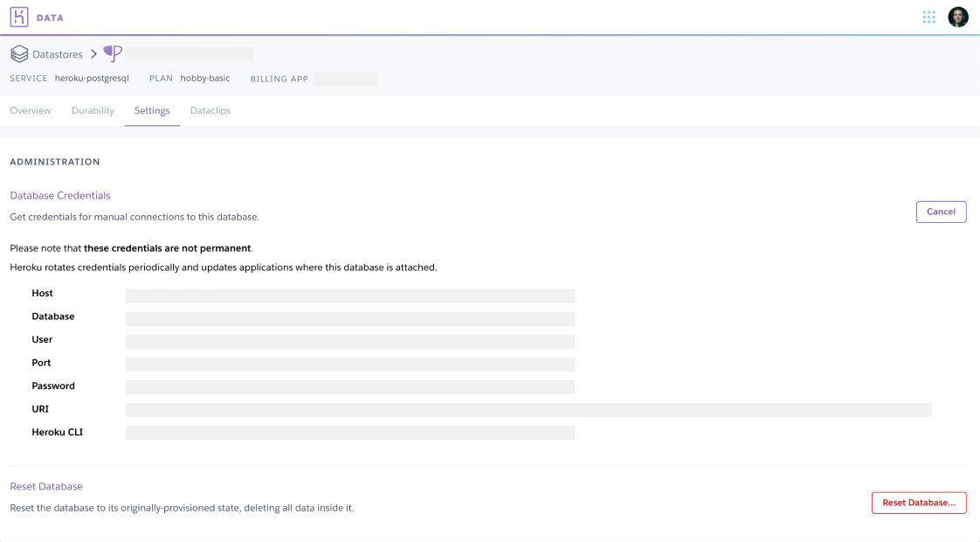Click the Reset Database heading link
980x542 pixels.
46,486
